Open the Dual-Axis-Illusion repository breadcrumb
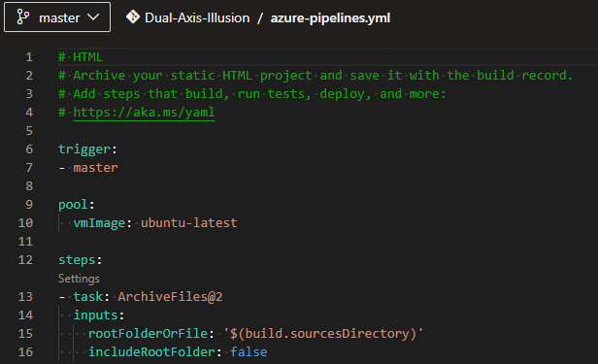Screen dimensions: 598x364 [197, 17]
